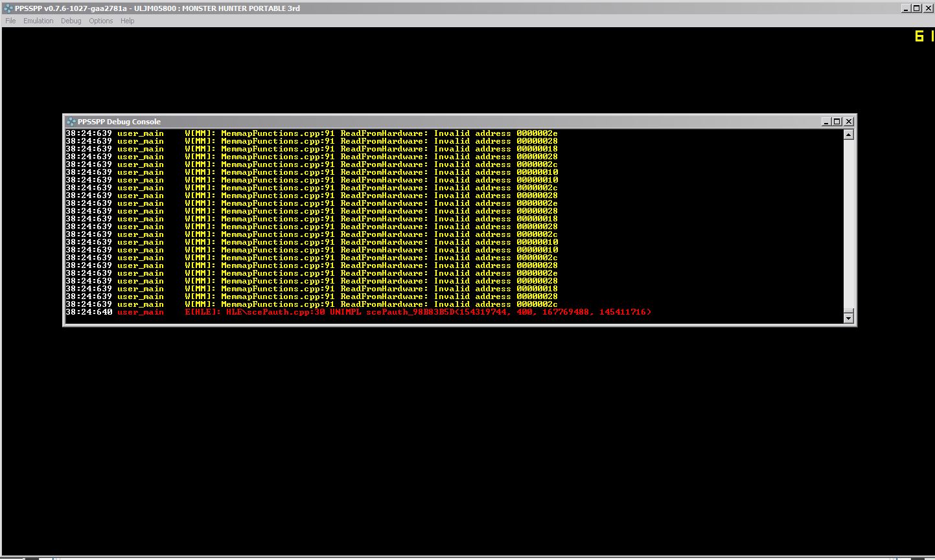Expand the Options menu
The width and height of the screenshot is (935, 560).
pos(101,21)
